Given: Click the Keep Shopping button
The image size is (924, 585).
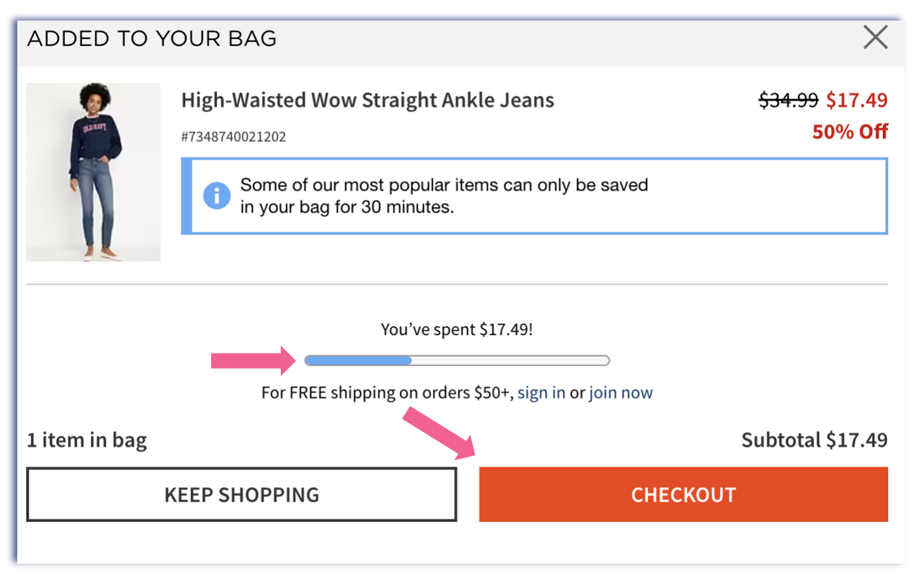Looking at the screenshot, I should coord(242,495).
